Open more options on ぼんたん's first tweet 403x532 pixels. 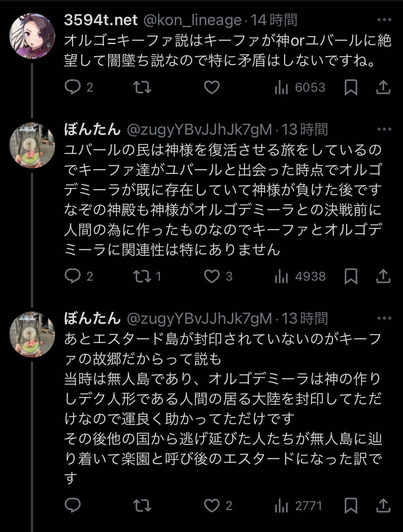tap(384, 129)
